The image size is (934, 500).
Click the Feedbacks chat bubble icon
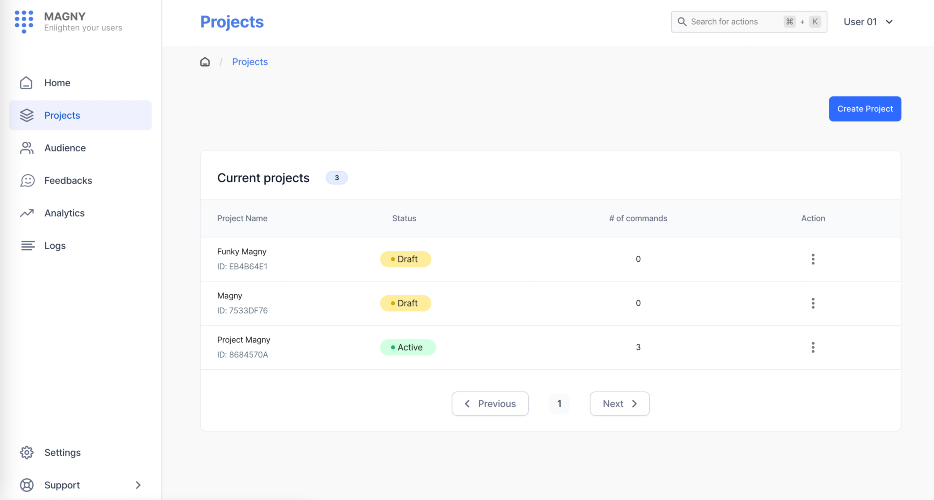[27, 181]
